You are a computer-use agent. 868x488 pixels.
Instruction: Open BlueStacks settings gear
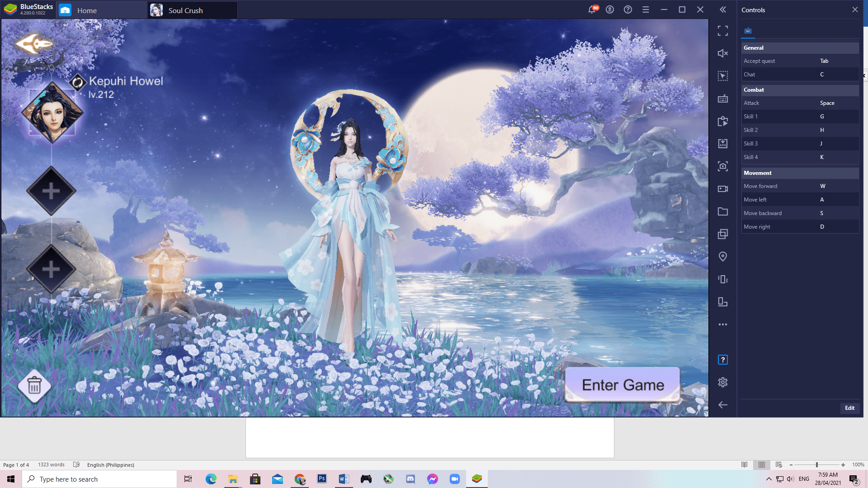(723, 382)
